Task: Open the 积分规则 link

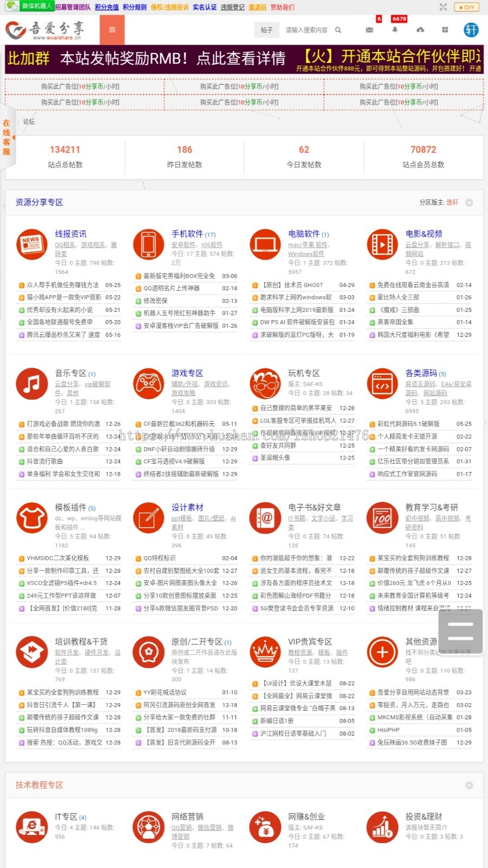Action: coord(134,7)
